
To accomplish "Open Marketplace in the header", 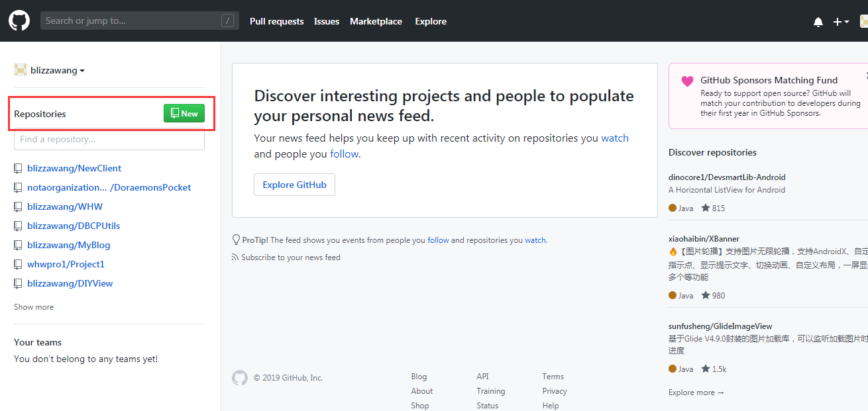I will pyautogui.click(x=376, y=21).
